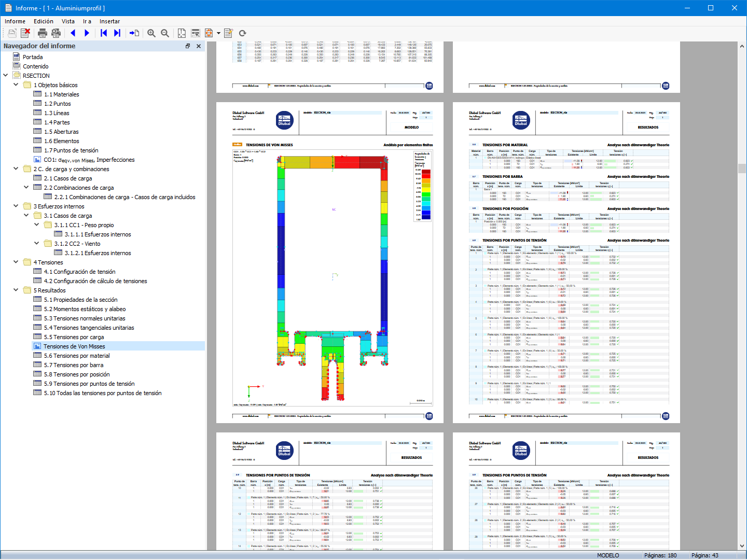Screen dimensions: 747x560
Task: Collapse 2.2 Combinaciones de carga node
Action: pyautogui.click(x=26, y=187)
